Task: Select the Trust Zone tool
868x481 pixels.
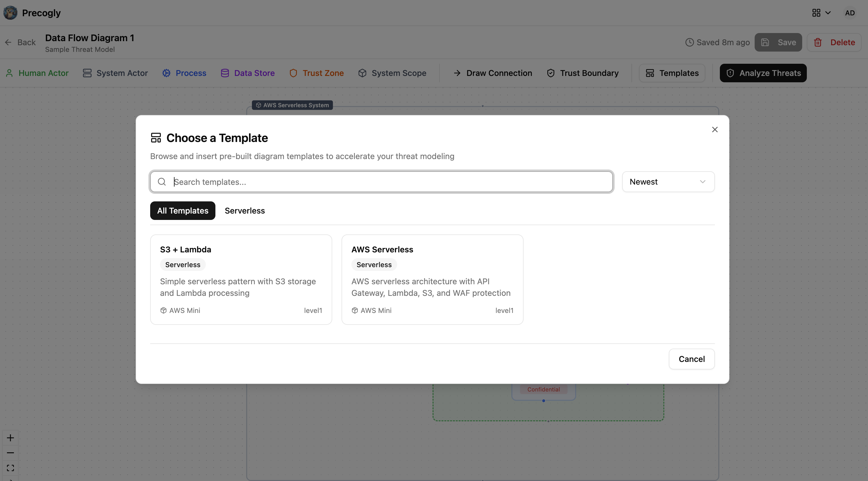Action: pos(316,73)
